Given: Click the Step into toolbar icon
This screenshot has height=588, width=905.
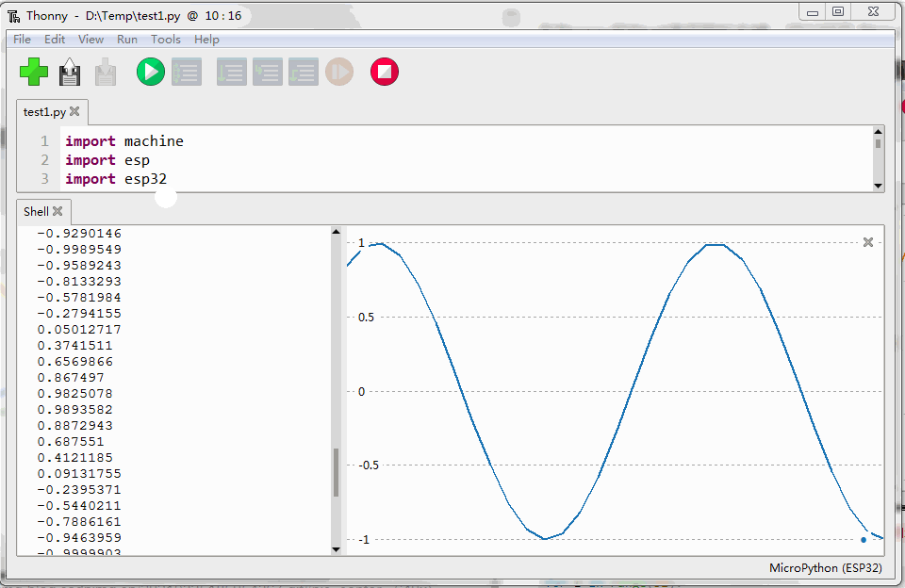Looking at the screenshot, I should click(268, 73).
